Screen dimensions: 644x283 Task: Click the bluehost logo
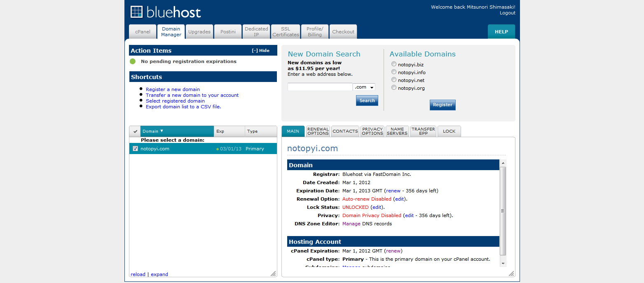(x=166, y=12)
